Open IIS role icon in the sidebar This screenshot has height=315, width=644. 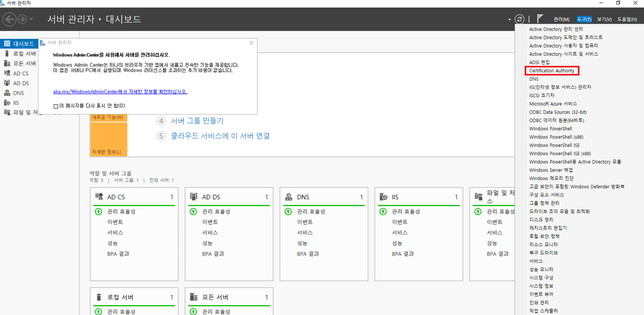click(x=7, y=103)
